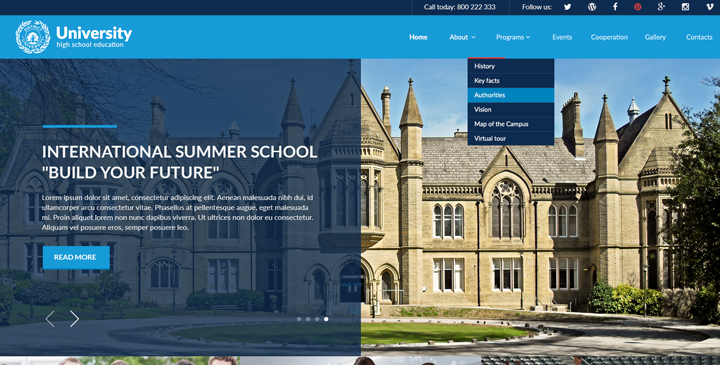Select the fourth slider pagination dot
Screen dimensions: 720x365
326,319
